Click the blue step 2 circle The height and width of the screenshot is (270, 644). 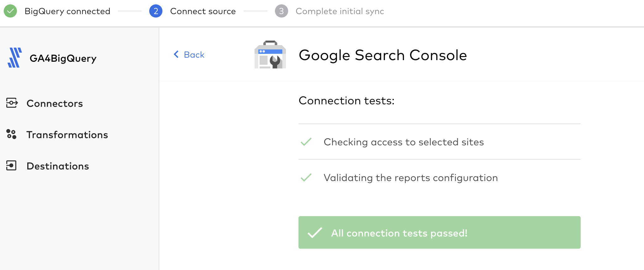tap(156, 11)
